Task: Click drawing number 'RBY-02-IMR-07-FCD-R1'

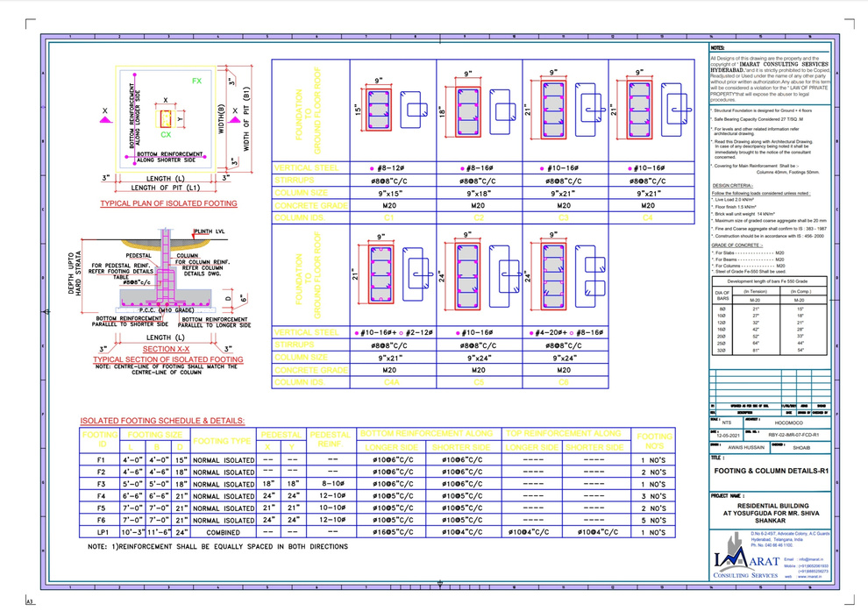Action: click(793, 435)
